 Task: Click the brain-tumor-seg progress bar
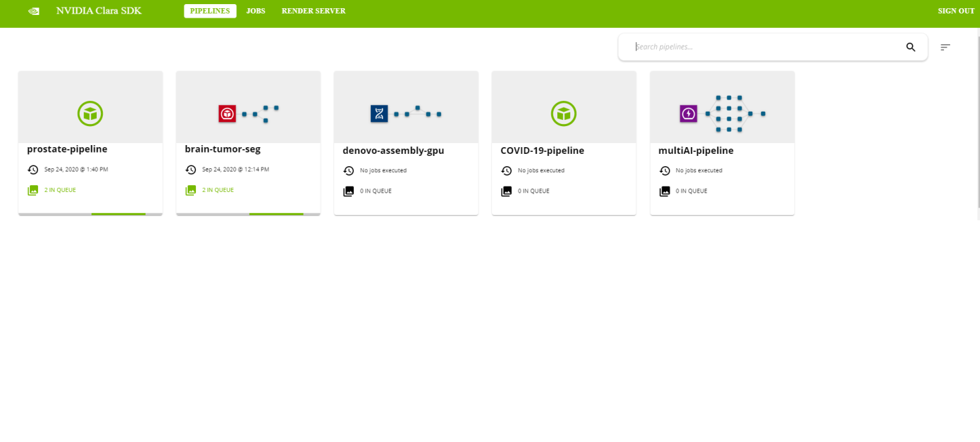click(x=276, y=214)
